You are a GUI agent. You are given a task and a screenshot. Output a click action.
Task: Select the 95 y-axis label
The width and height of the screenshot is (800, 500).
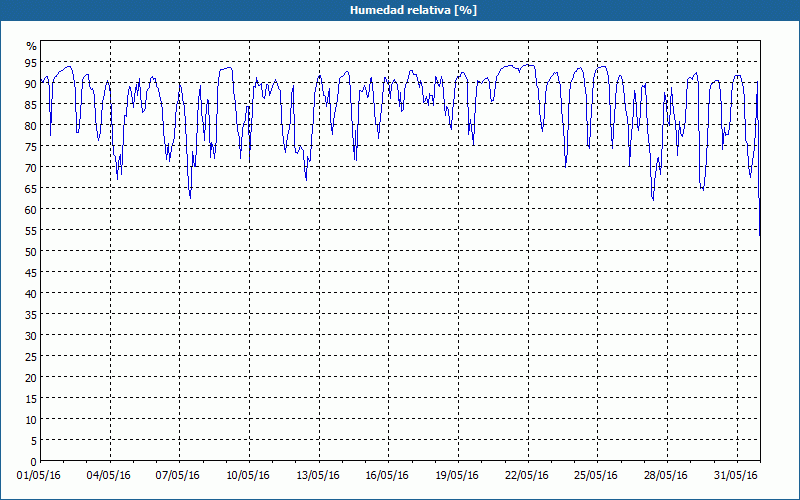[x=31, y=63]
